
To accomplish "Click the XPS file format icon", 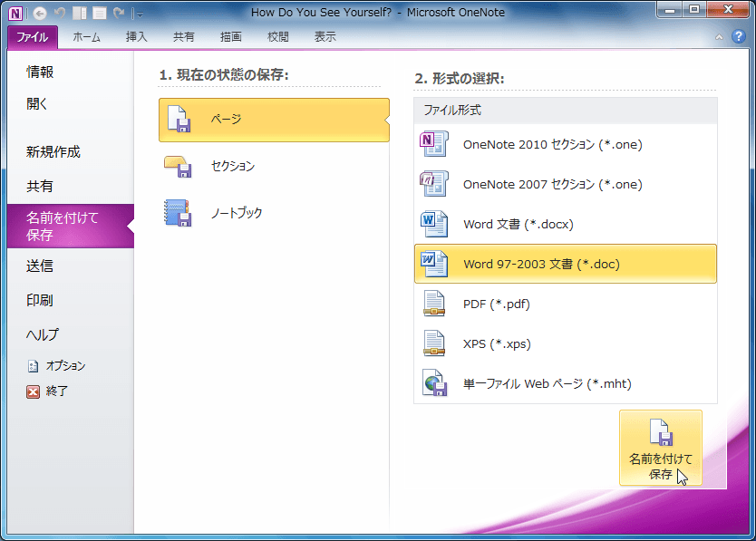I will coord(434,343).
